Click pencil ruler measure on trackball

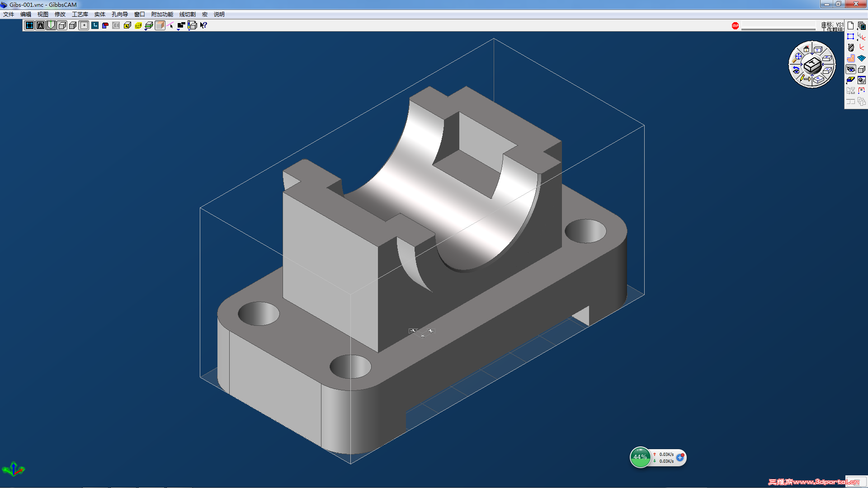tap(805, 79)
